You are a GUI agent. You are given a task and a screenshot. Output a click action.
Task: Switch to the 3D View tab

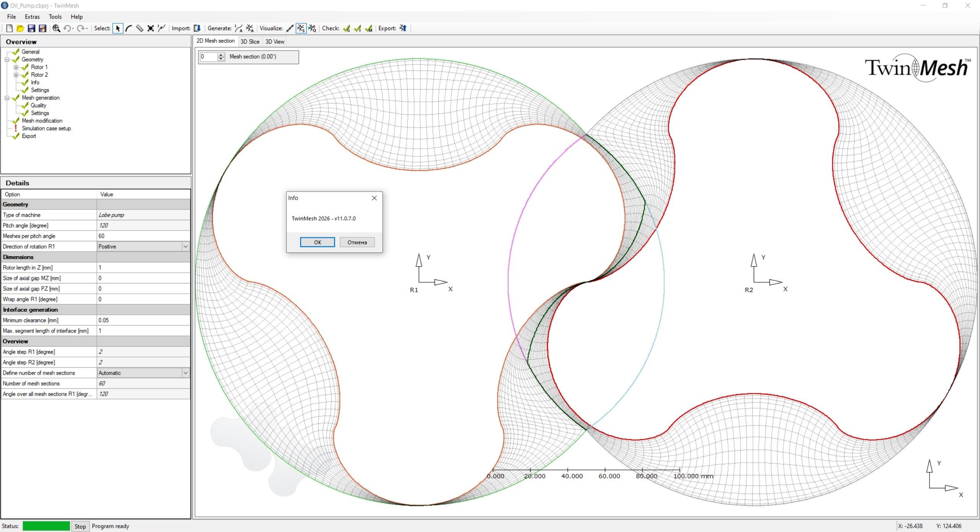[275, 42]
